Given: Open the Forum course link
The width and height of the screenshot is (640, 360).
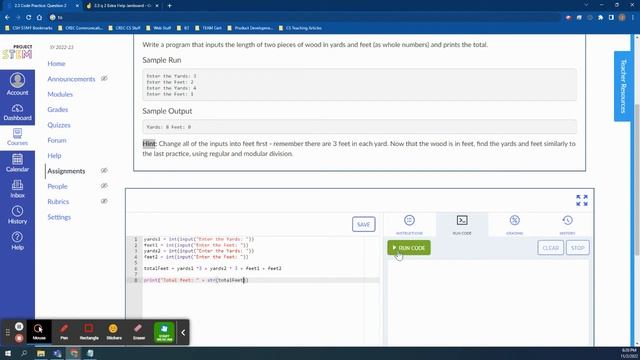Looking at the screenshot, I should (x=57, y=140).
